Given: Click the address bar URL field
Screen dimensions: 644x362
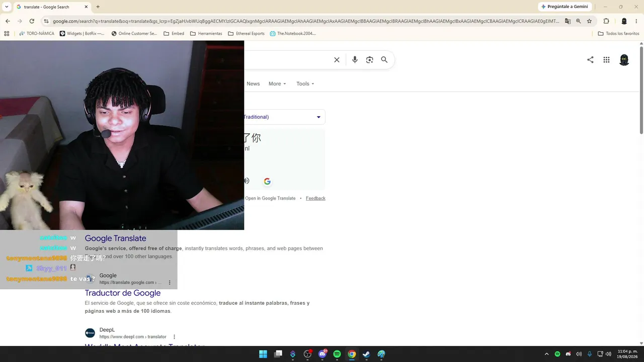Looking at the screenshot, I should [x=306, y=21].
